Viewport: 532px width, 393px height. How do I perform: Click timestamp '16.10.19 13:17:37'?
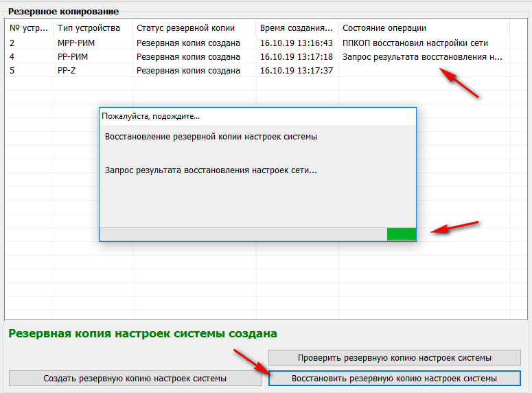(x=296, y=71)
